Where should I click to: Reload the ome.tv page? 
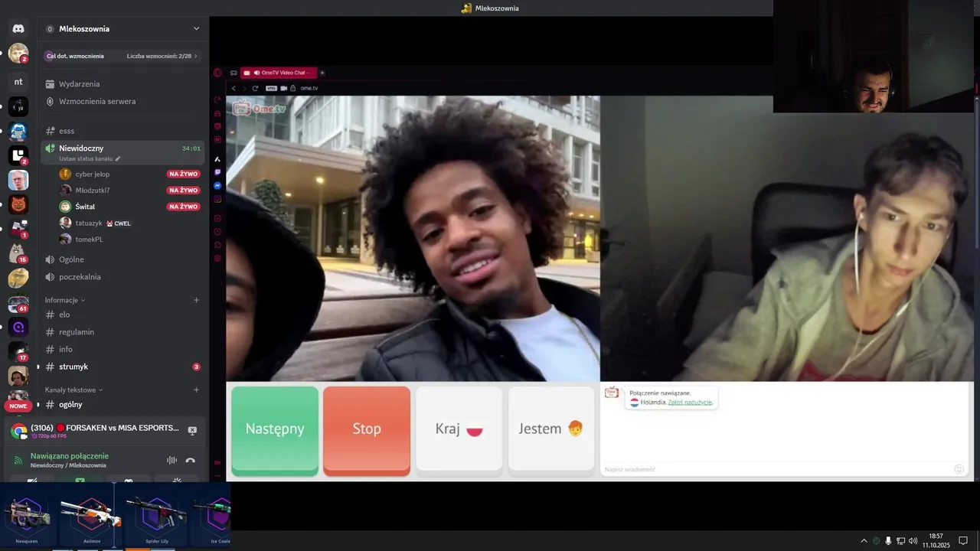coord(255,88)
